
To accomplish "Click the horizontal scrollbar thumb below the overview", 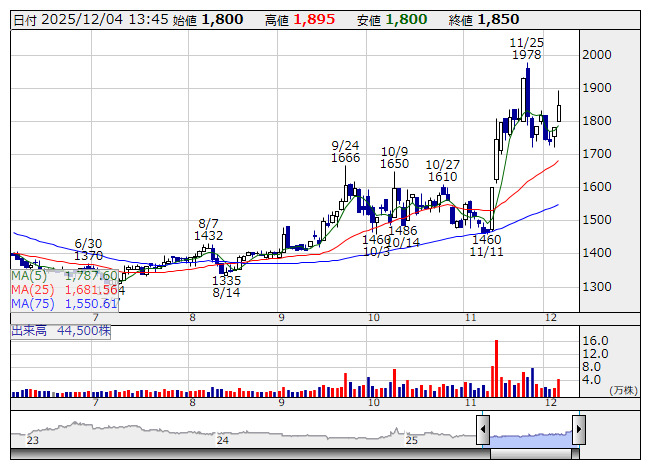I will pyautogui.click(x=530, y=452).
